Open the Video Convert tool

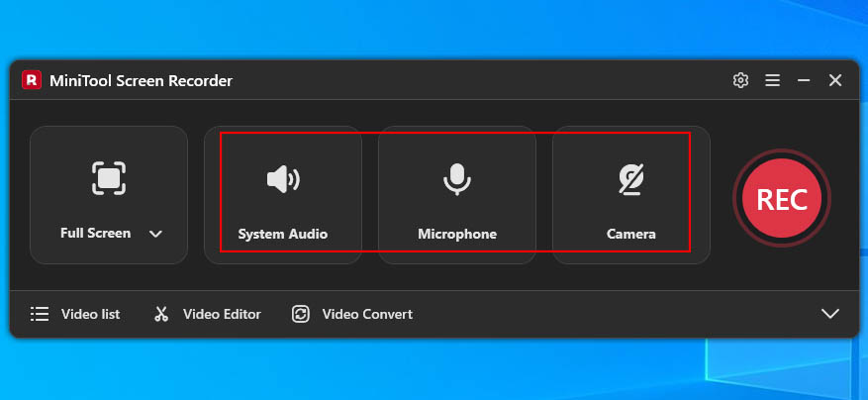[352, 314]
